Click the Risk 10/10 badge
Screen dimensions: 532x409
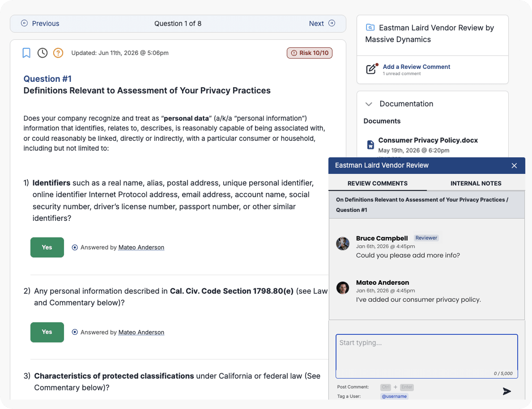coord(310,53)
